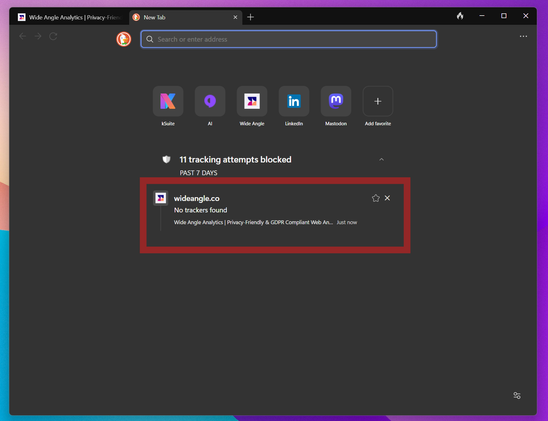Star wideangle.co as a favorite
This screenshot has width=548, height=421.
[x=375, y=198]
